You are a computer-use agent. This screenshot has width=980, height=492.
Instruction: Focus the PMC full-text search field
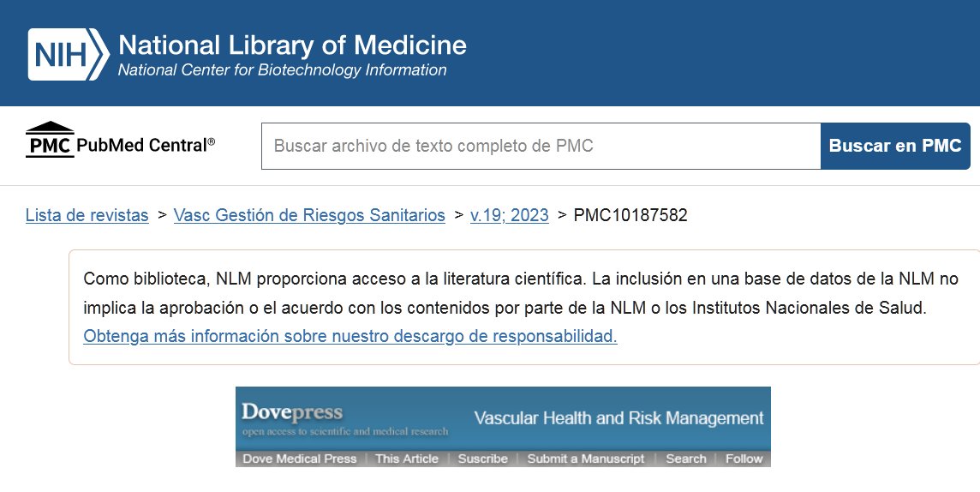[x=541, y=146]
